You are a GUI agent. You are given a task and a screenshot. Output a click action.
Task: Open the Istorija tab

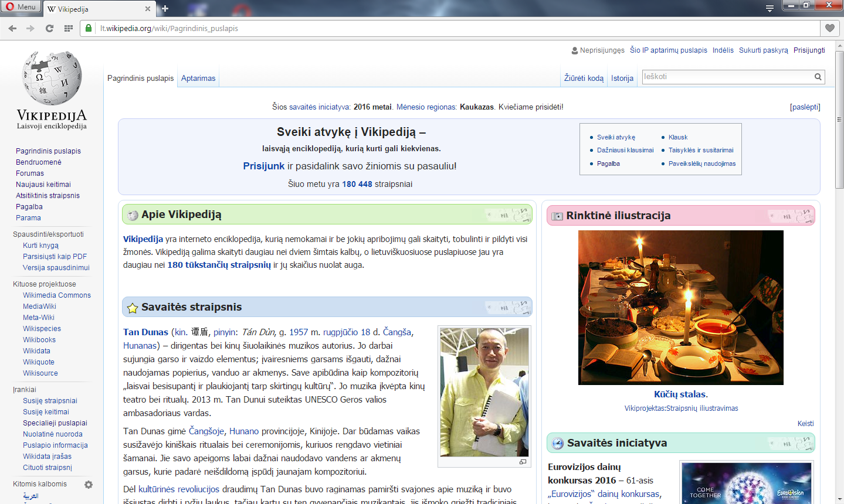point(622,78)
